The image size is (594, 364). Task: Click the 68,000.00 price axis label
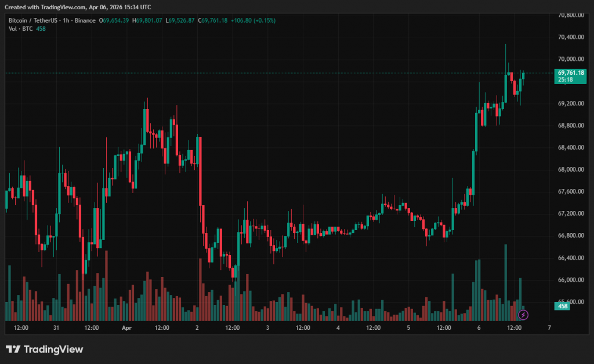pyautogui.click(x=571, y=170)
